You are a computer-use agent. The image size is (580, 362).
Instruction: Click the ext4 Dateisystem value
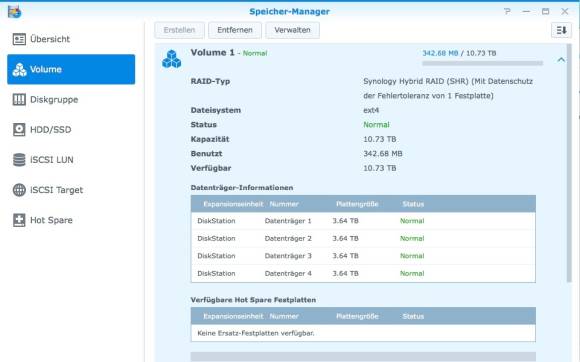pyautogui.click(x=371, y=110)
